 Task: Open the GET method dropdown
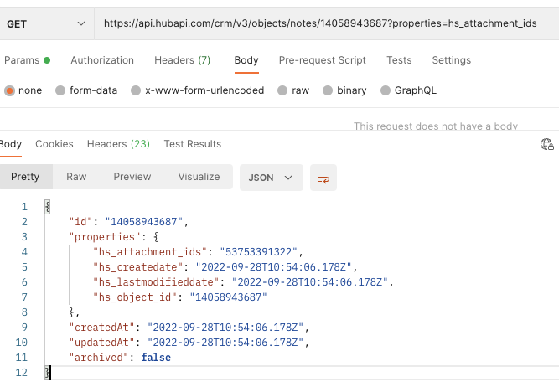pyautogui.click(x=46, y=23)
